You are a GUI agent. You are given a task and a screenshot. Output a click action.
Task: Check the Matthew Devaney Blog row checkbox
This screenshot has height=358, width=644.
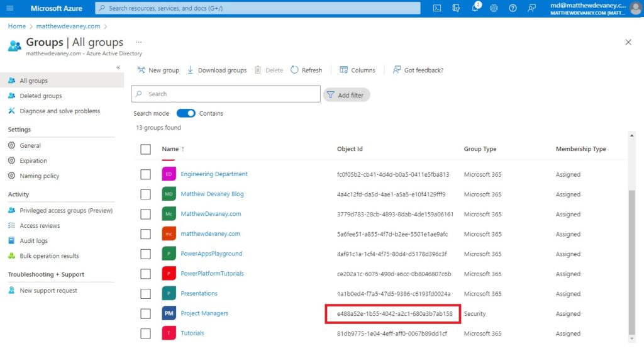click(x=145, y=194)
